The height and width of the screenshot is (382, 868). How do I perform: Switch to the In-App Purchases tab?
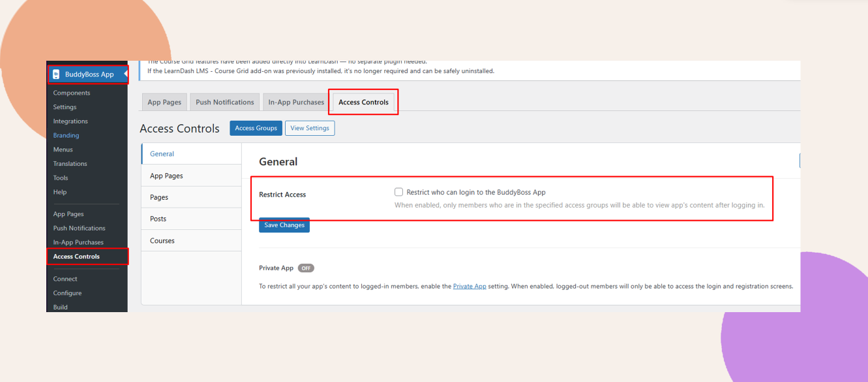coord(296,102)
